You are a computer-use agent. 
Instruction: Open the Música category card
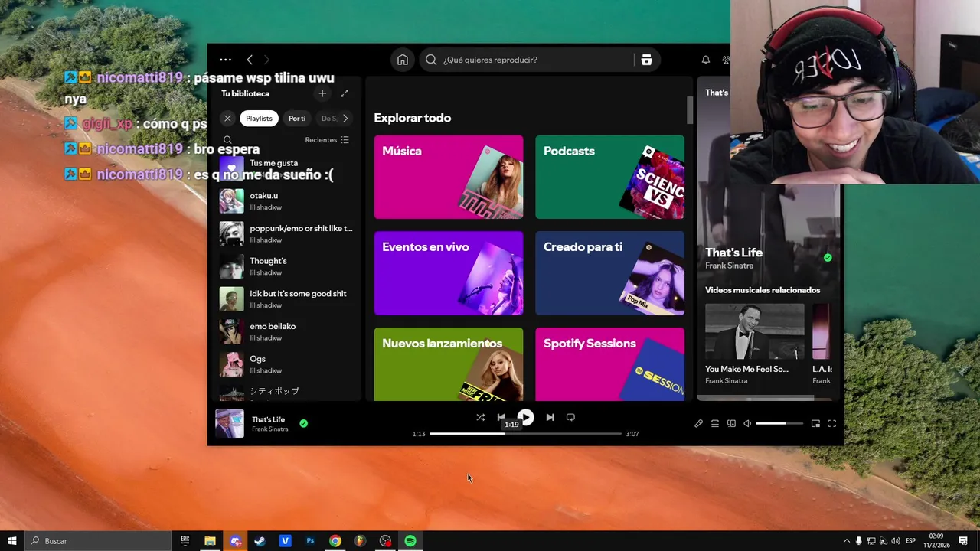click(x=449, y=177)
